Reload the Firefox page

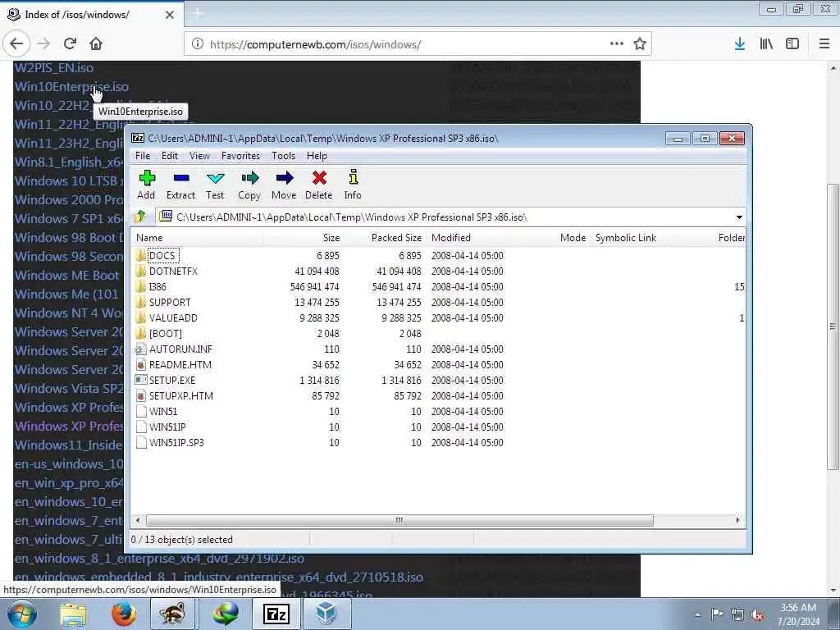[70, 44]
